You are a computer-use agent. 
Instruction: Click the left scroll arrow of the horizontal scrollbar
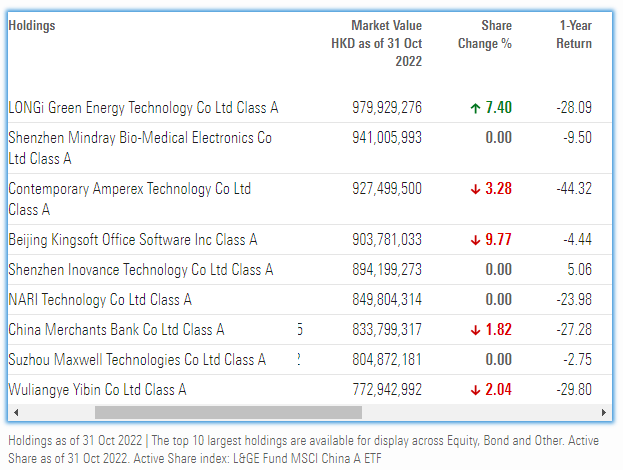[x=16, y=412]
